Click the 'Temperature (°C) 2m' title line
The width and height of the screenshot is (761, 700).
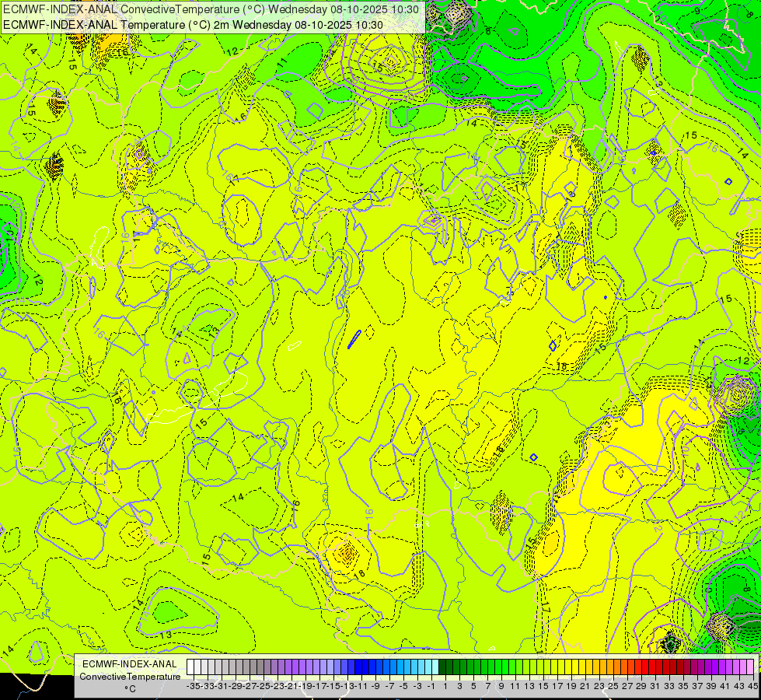(193, 25)
